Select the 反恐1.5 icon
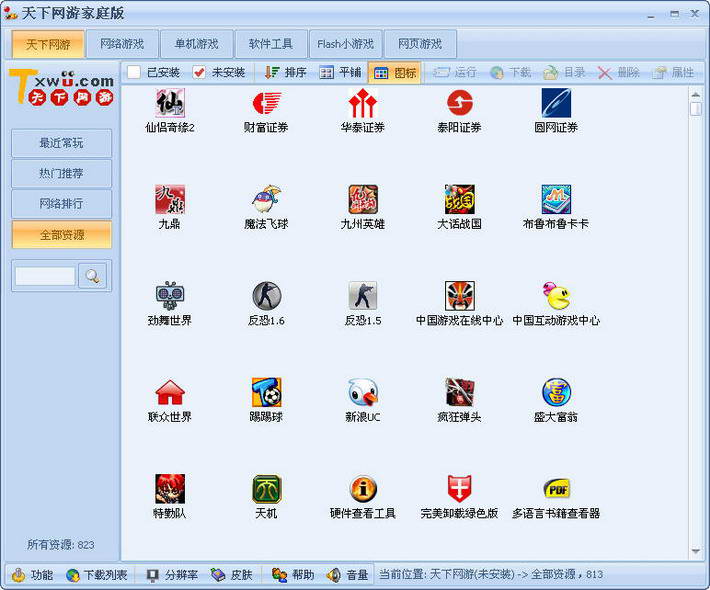Screen dimensions: 710x590 point(363,296)
